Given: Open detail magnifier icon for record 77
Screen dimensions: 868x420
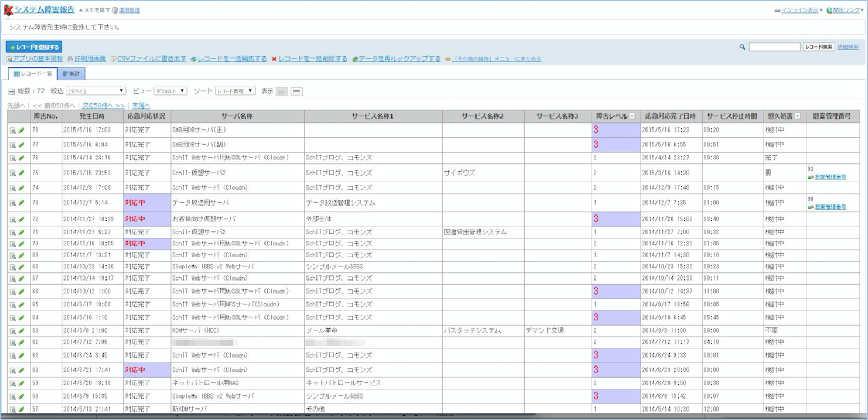Looking at the screenshot, I should click(13, 145).
